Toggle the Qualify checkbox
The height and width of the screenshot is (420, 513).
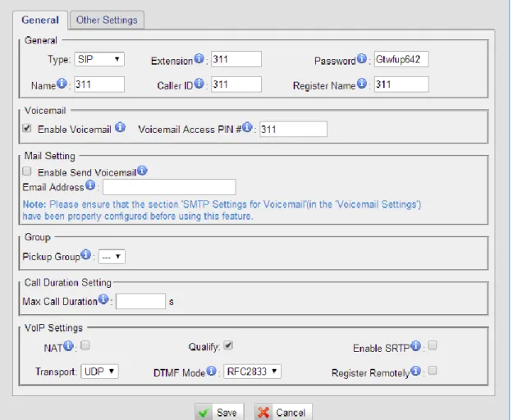228,345
